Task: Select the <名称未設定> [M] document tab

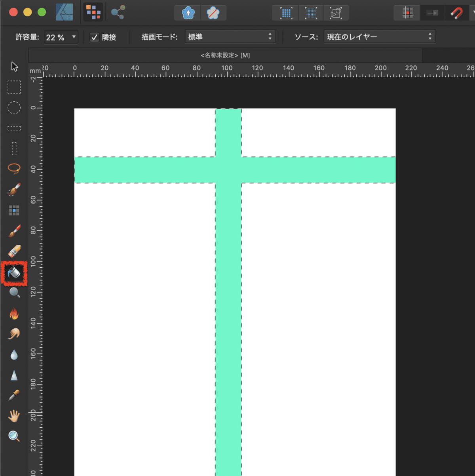Action: click(x=225, y=55)
